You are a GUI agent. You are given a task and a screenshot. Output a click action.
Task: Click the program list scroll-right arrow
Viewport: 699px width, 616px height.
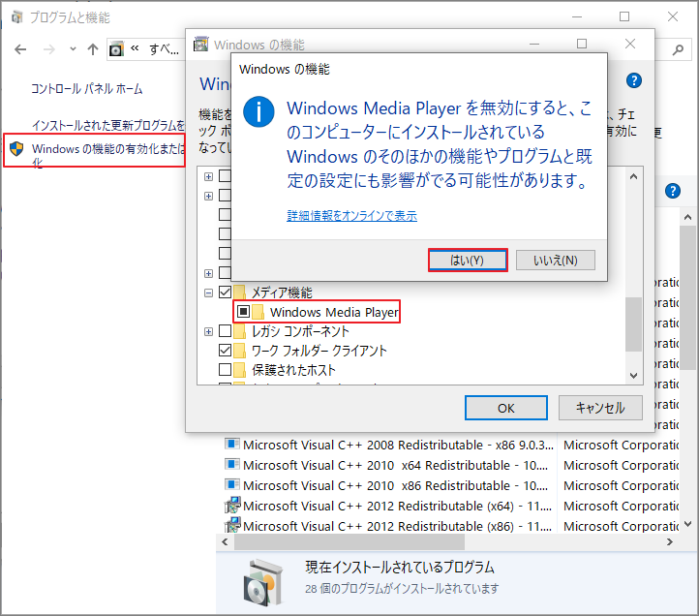click(x=670, y=542)
